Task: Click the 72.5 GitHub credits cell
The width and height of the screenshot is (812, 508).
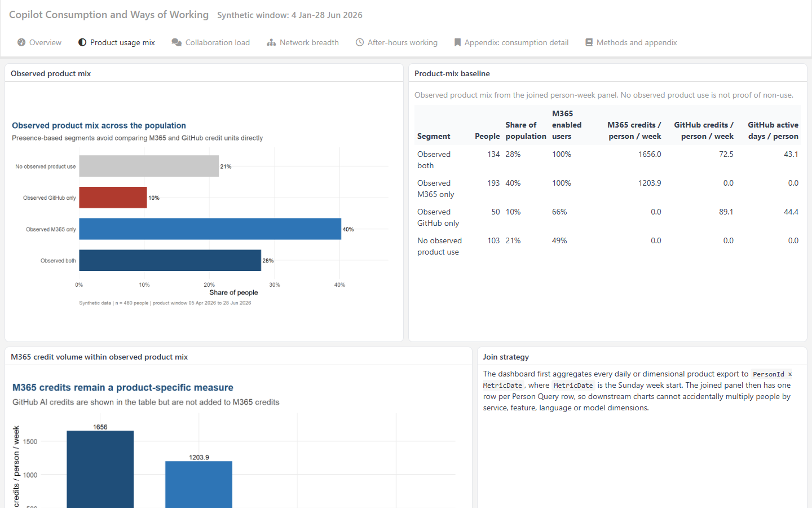Action: [x=726, y=154]
